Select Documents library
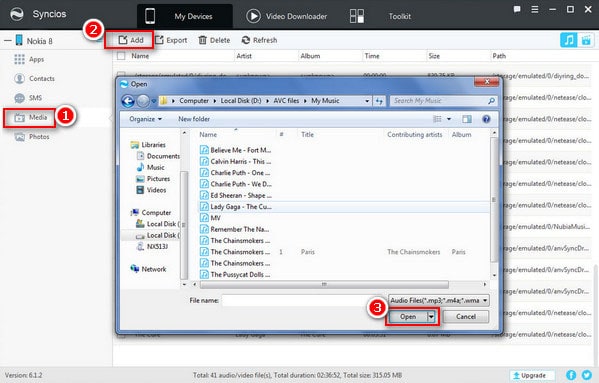This screenshot has height=383, width=599. 158,156
